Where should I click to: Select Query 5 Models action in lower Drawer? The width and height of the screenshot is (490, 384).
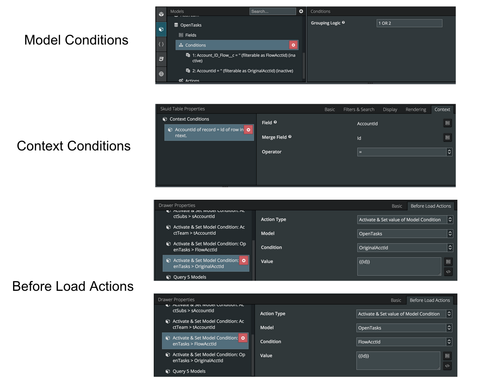coord(189,371)
